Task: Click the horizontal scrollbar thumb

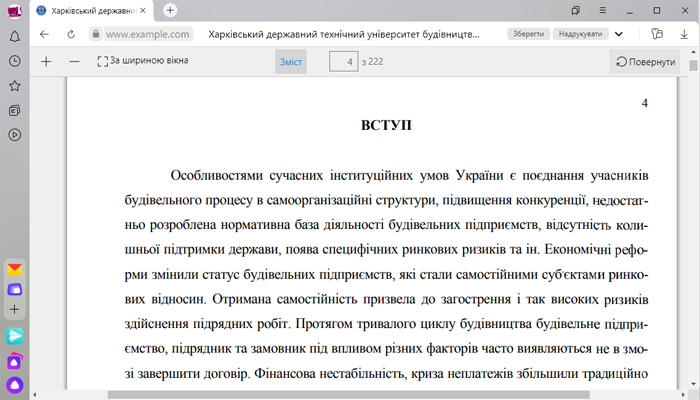Action: pos(348,395)
